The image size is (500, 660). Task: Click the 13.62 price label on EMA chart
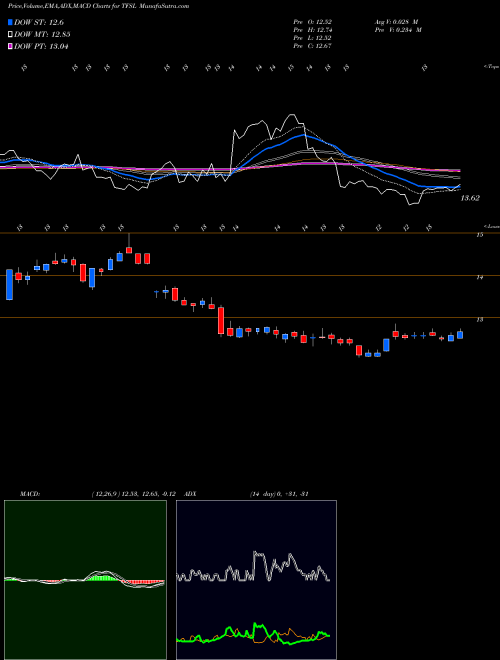[470, 198]
